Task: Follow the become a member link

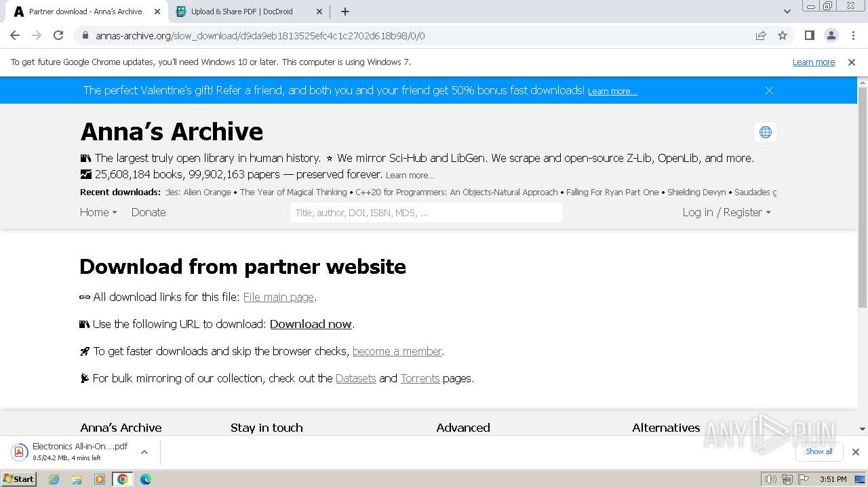Action: [x=397, y=351]
